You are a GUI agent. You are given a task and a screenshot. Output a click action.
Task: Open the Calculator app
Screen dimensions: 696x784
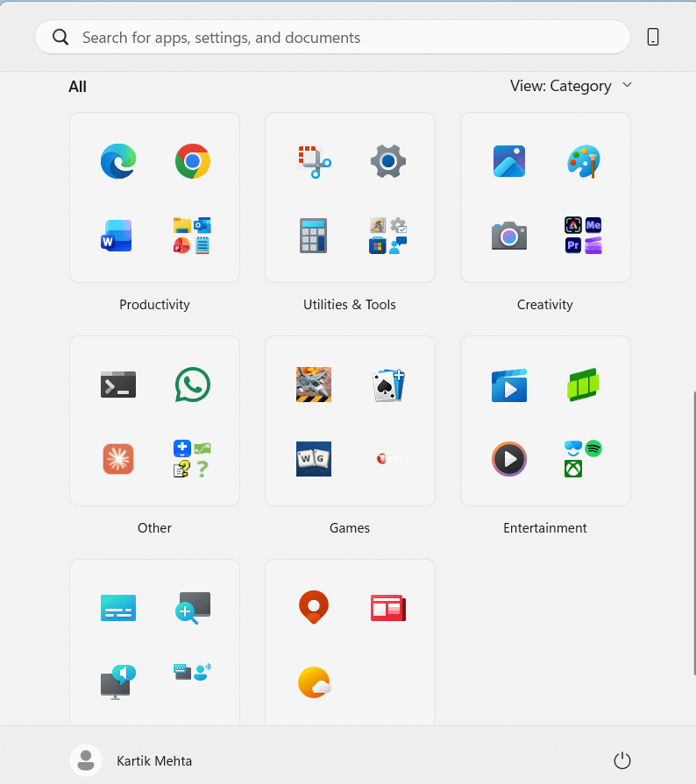(313, 236)
